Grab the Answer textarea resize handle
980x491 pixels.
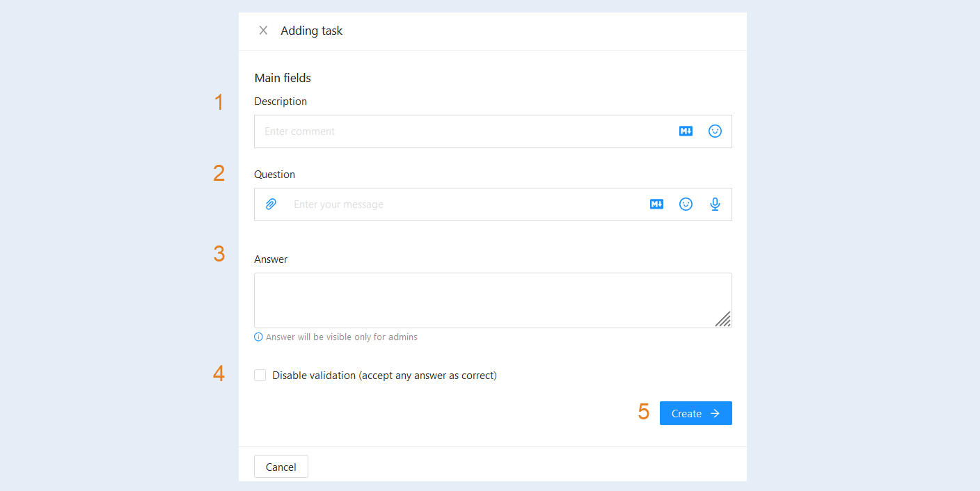[x=724, y=319]
